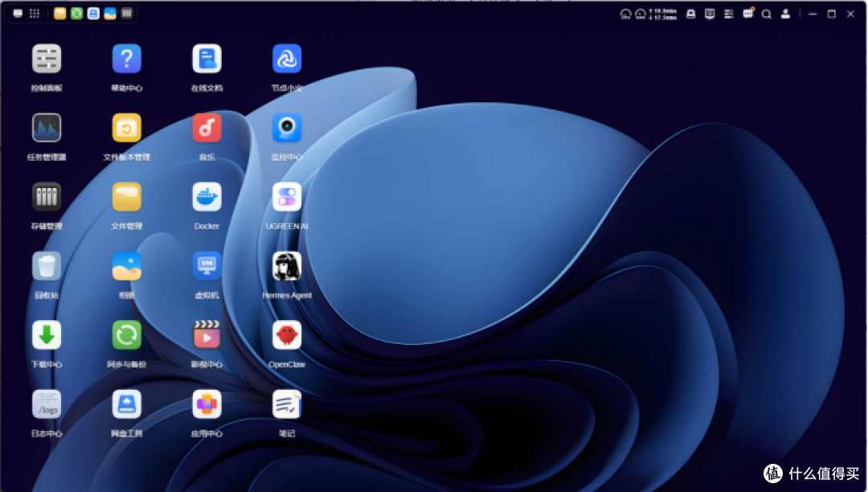This screenshot has height=492, width=868.
Task: Click the second gauge indicator beside network speed
Action: click(x=641, y=14)
